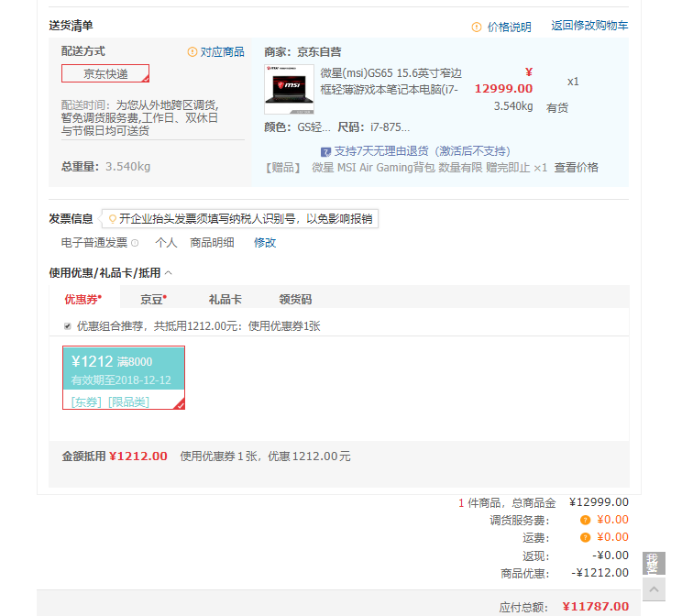Viewport: 693px width, 616px height.
Task: Go back via 返回修改购物车 link
Action: (589, 26)
